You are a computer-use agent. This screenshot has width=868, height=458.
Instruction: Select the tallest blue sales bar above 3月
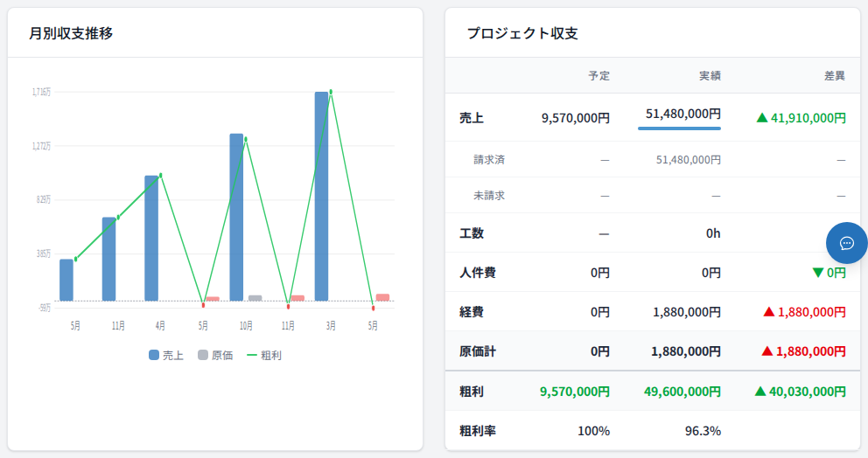tap(322, 197)
